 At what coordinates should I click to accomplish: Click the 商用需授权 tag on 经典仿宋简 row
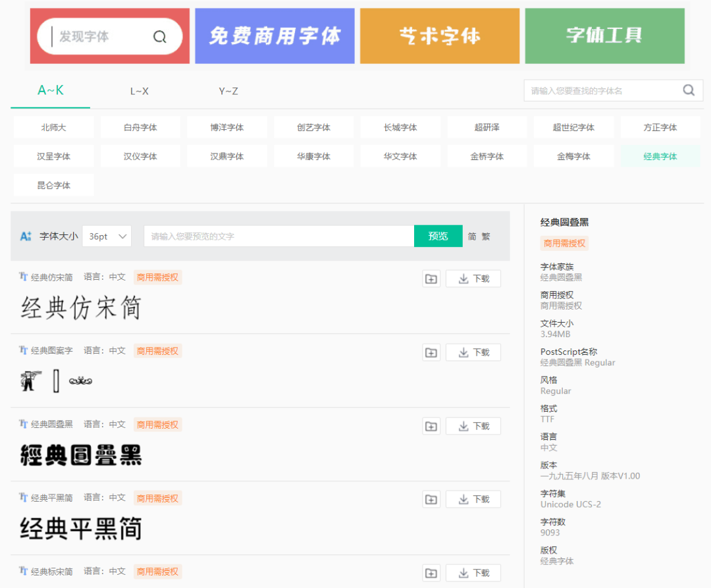coord(158,277)
